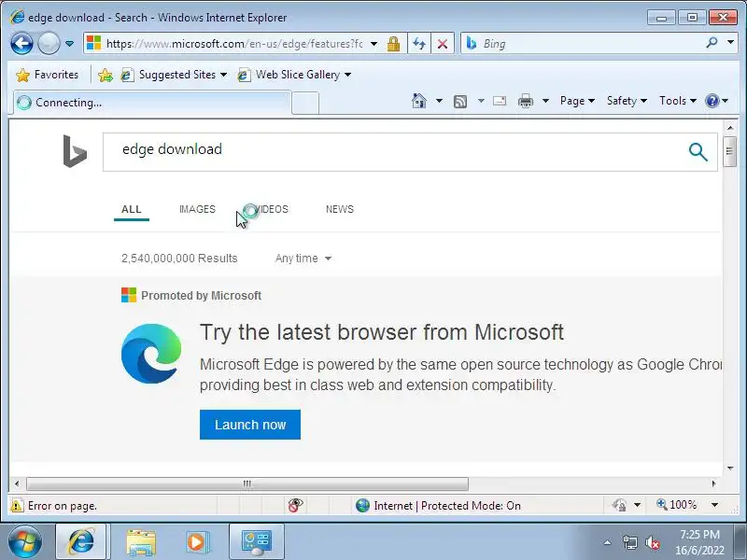The width and height of the screenshot is (747, 560).
Task: Open Windows Media Player from taskbar
Action: (x=196, y=542)
